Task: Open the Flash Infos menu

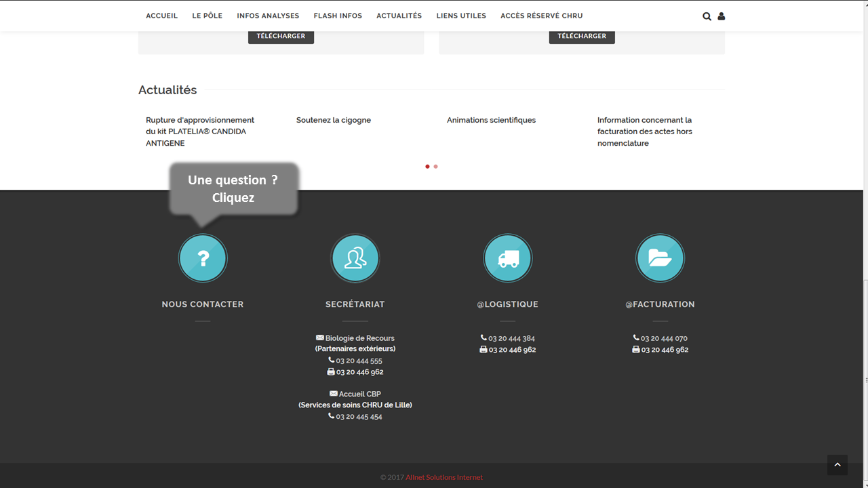Action: tap(338, 16)
